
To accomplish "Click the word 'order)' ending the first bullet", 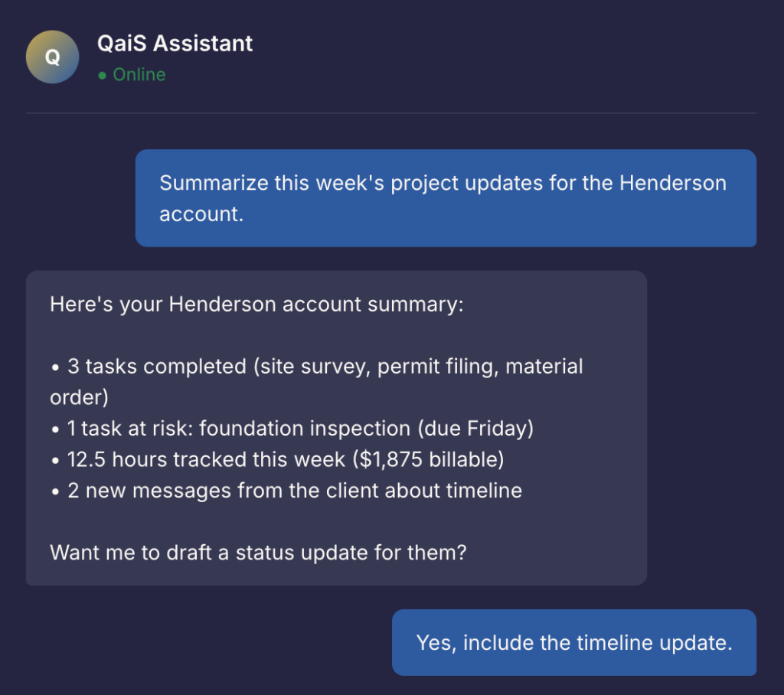I will tap(77, 398).
